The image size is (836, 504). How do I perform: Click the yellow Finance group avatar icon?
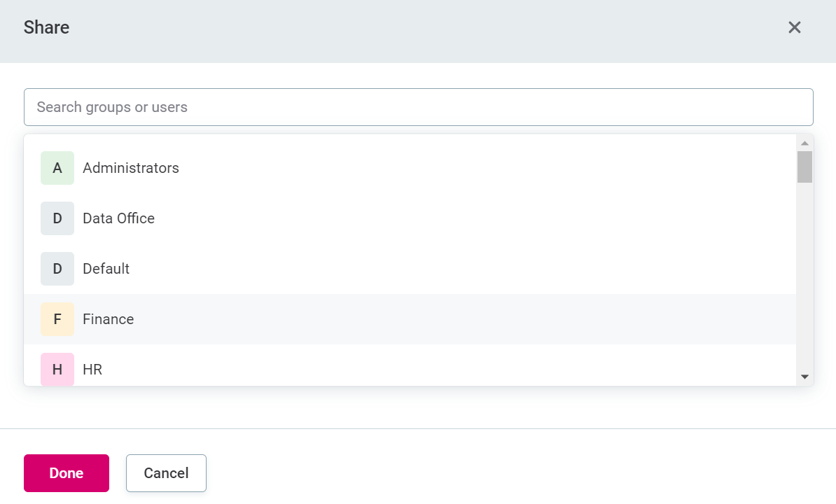57,319
